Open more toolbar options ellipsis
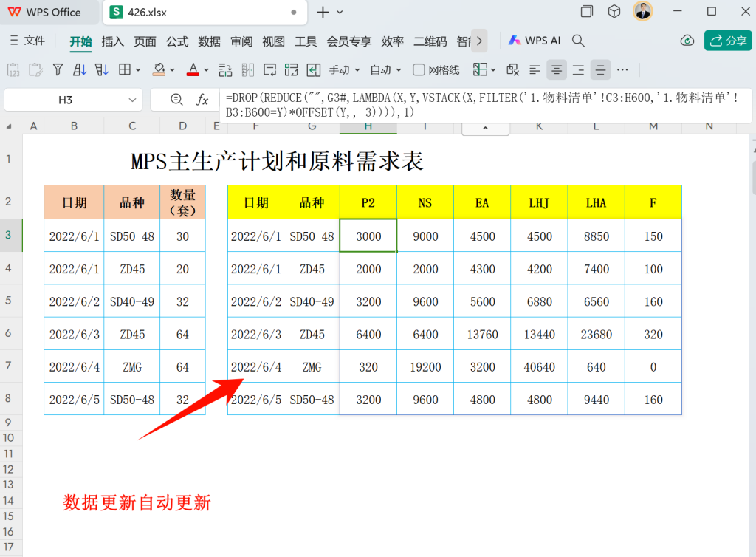 622,70
